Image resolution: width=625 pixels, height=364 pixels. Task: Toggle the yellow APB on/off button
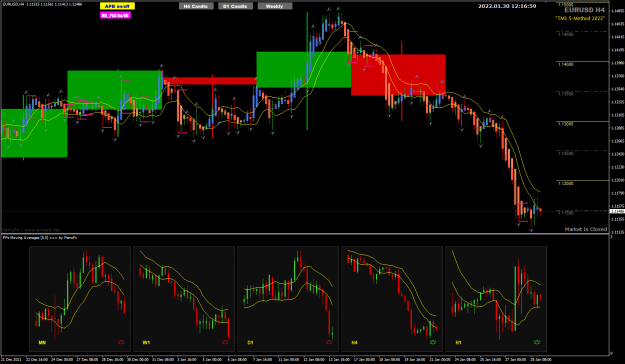point(117,6)
